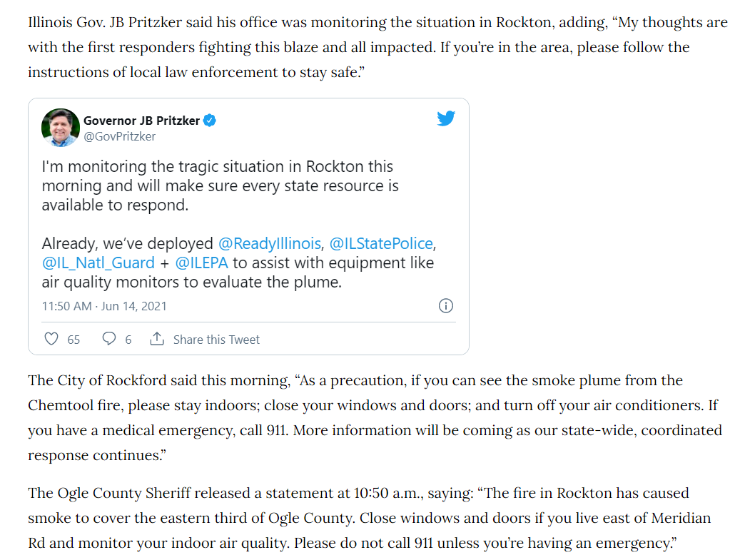Like the tweet with heart icon
Viewport: 740px width, 560px height.
51,339
